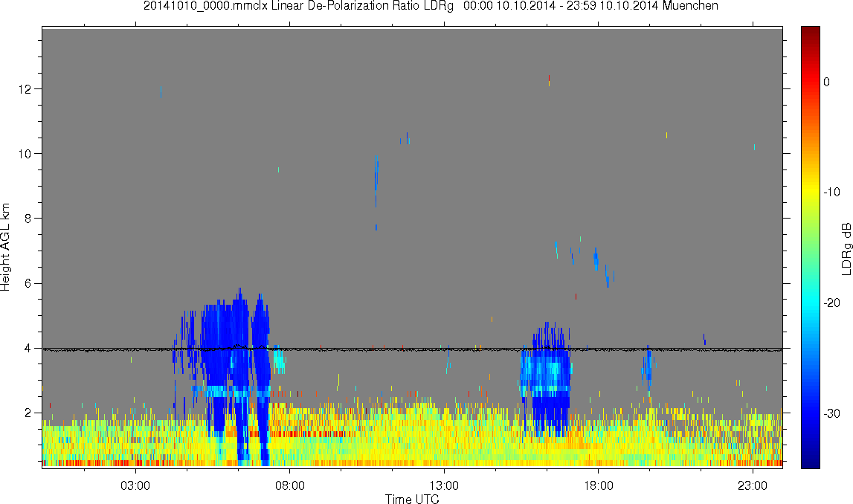The height and width of the screenshot is (504, 853).
Task: Click the 'LDRg dB' colorbar label
Action: (846, 248)
